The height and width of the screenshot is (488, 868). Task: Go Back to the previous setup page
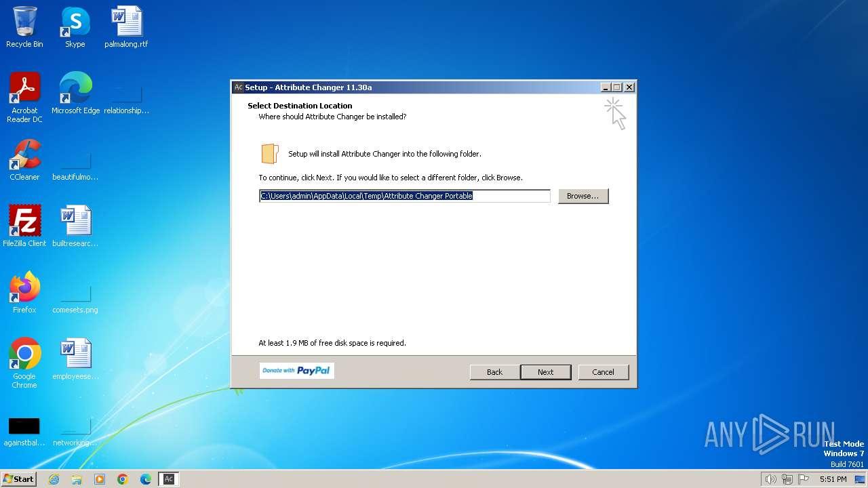[495, 372]
